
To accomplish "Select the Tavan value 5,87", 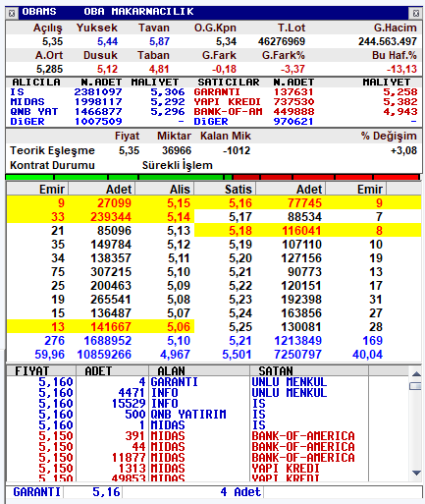I will 159,41.
